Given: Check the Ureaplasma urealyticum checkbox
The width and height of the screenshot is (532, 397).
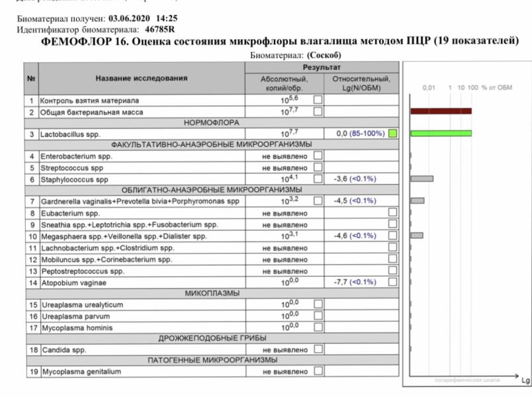Looking at the screenshot, I should point(318,304).
